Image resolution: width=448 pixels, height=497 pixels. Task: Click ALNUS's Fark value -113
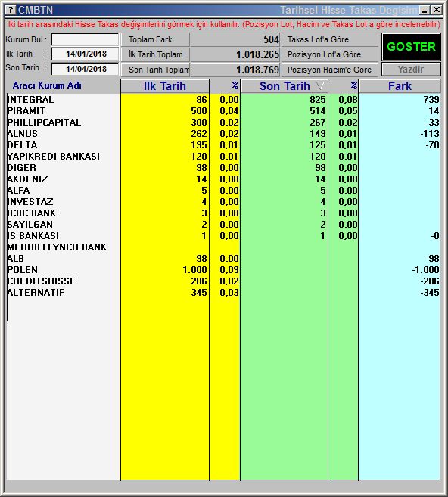click(430, 134)
